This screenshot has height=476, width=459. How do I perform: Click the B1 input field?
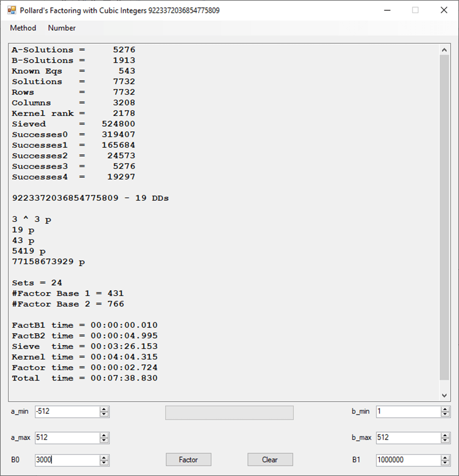pos(408,460)
